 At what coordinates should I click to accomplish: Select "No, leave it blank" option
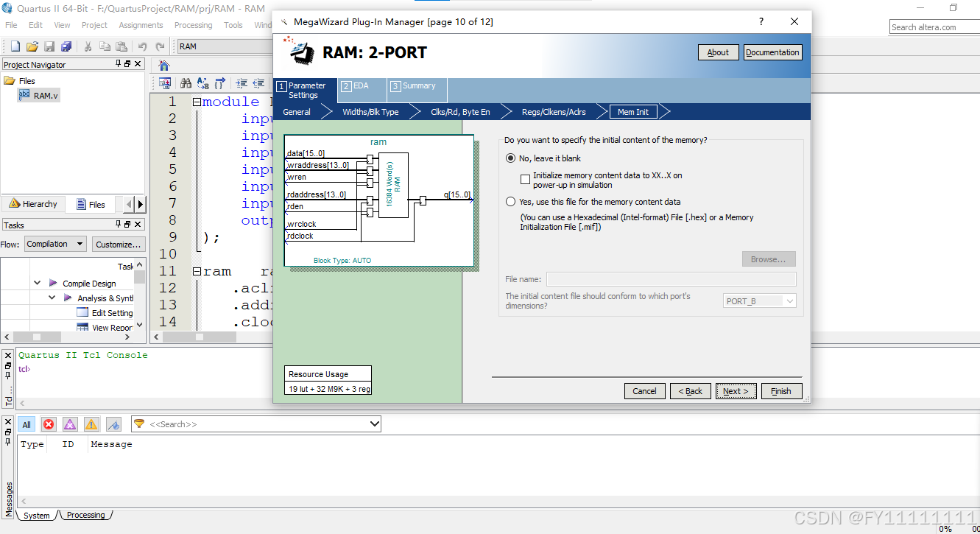click(x=511, y=158)
